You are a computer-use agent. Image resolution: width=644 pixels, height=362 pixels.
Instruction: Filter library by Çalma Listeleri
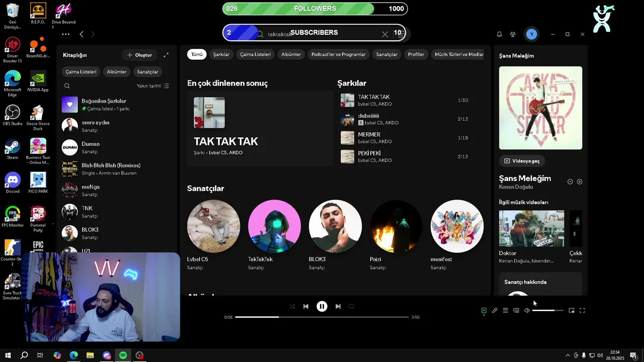point(81,72)
